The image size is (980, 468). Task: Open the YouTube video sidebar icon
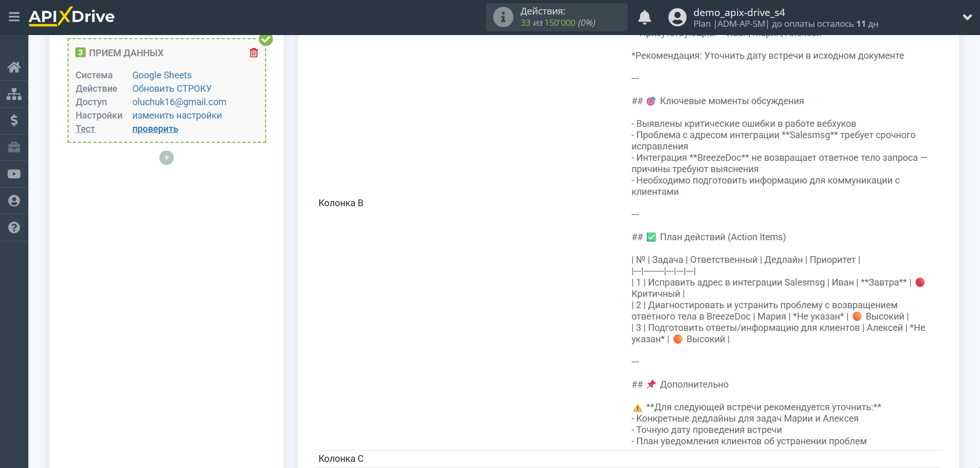coord(14,174)
